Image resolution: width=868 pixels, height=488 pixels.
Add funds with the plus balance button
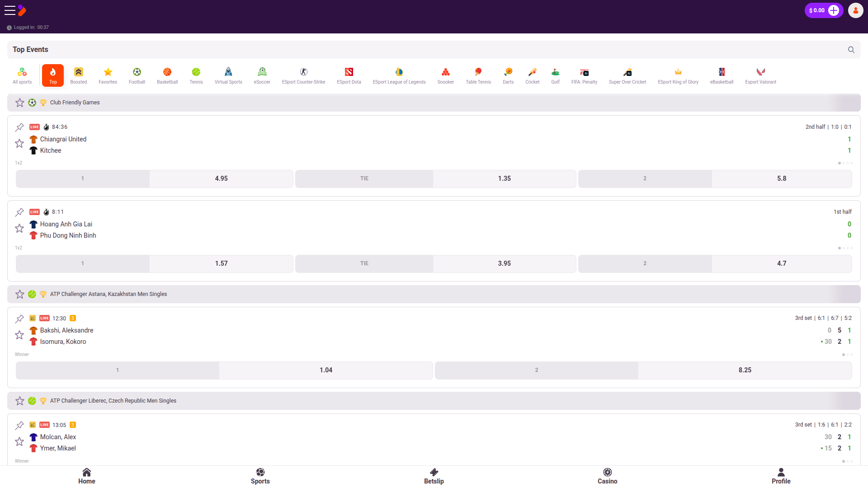point(834,10)
